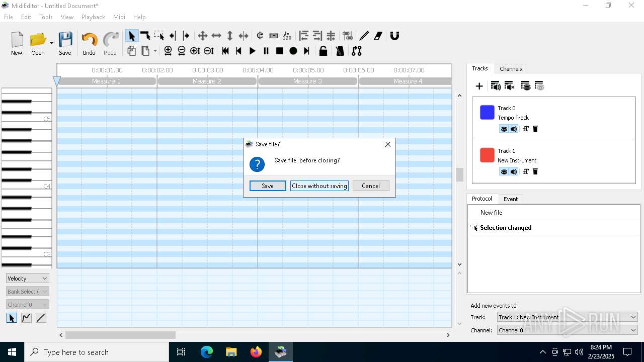Screen dimensions: 644x362
Task: Open the paste options dropdown arrow
Action: click(155, 51)
